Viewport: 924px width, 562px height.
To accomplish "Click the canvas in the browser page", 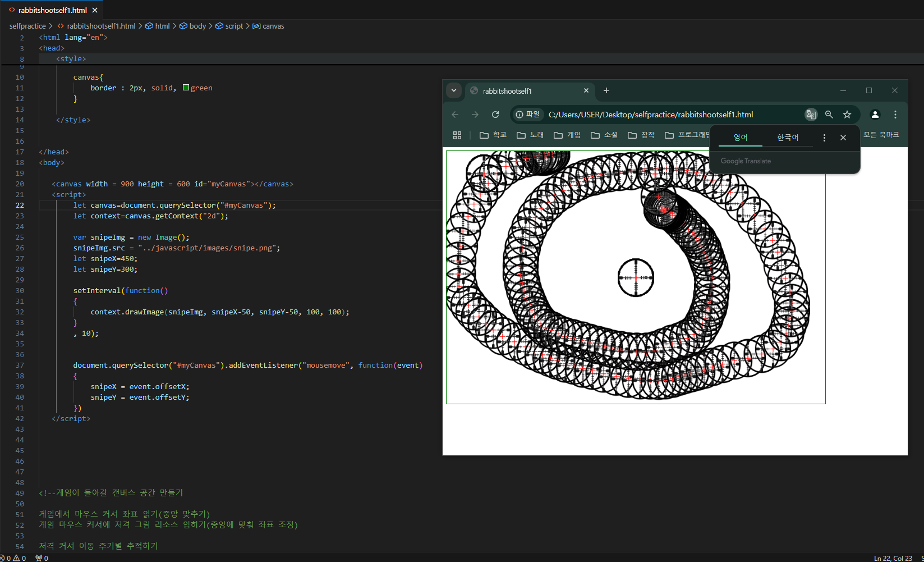I will click(x=636, y=277).
